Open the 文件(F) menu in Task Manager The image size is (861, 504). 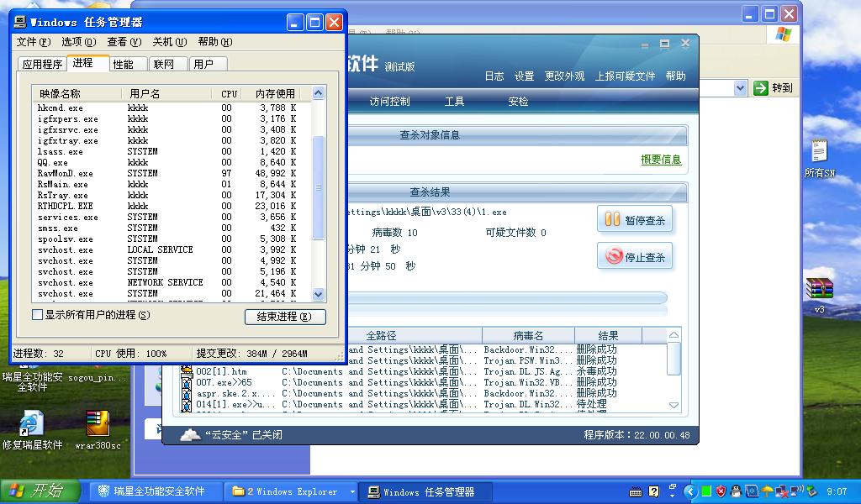[33, 42]
